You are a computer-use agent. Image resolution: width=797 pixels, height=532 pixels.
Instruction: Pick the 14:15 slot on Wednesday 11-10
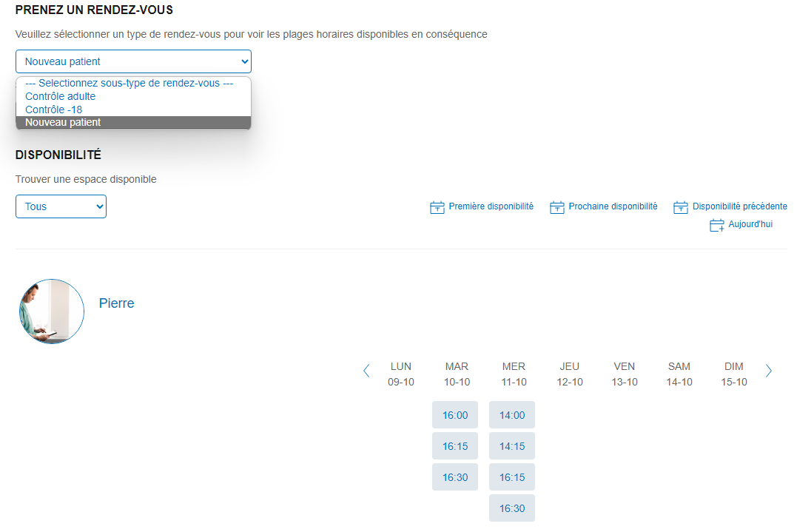point(512,446)
